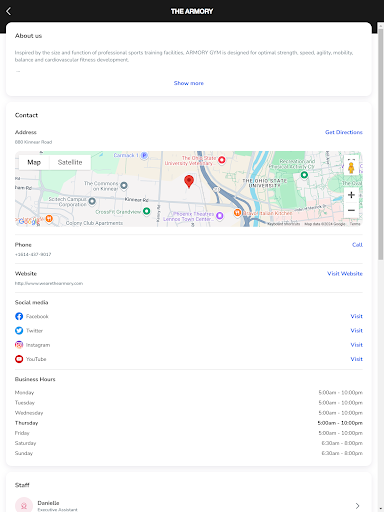Open Danielle staff details chevron

357,506
